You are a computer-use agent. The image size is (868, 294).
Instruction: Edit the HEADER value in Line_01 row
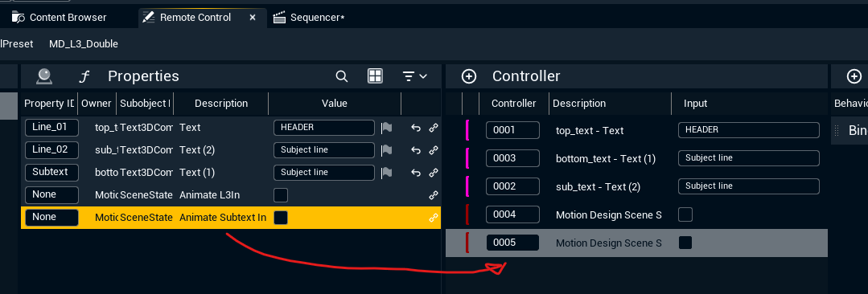pos(324,127)
